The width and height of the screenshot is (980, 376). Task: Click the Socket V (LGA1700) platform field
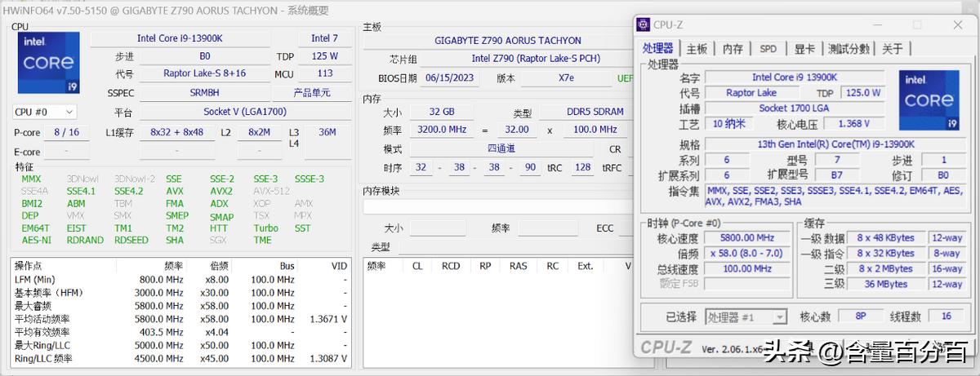[x=245, y=112]
